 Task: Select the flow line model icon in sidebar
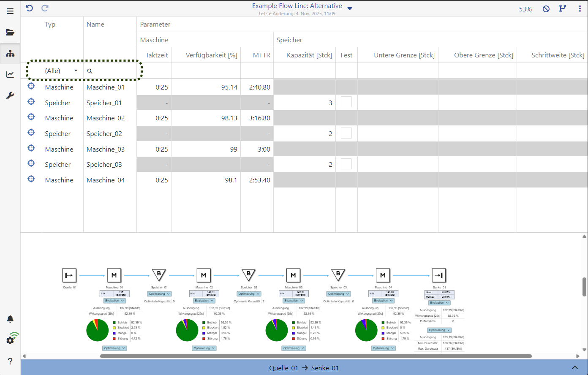point(10,53)
